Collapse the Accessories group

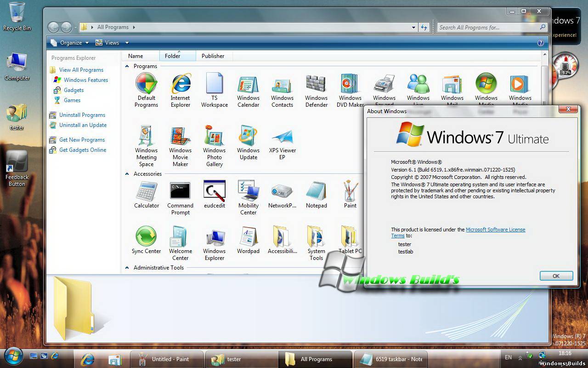pyautogui.click(x=127, y=174)
